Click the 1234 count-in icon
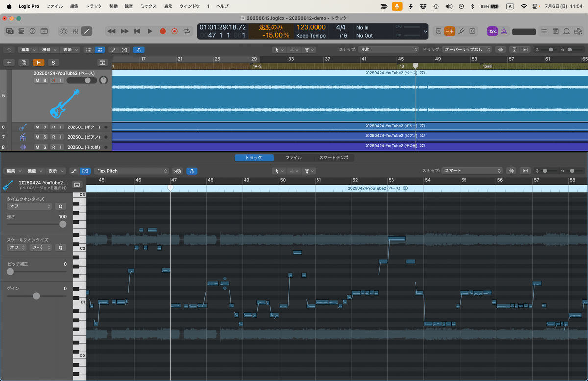Viewport: 588px width, 381px height. (x=493, y=30)
